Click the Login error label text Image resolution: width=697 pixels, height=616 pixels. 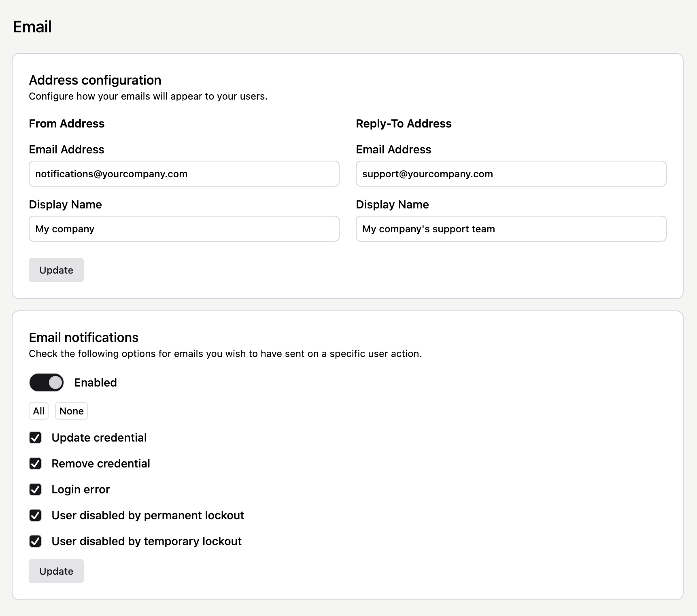[x=80, y=489]
